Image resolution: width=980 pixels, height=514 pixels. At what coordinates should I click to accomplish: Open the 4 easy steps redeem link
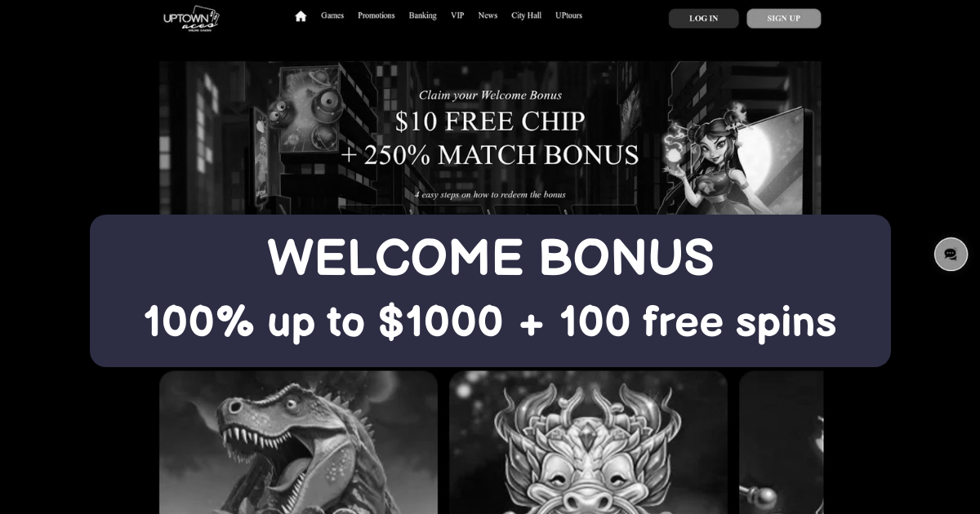(490, 195)
